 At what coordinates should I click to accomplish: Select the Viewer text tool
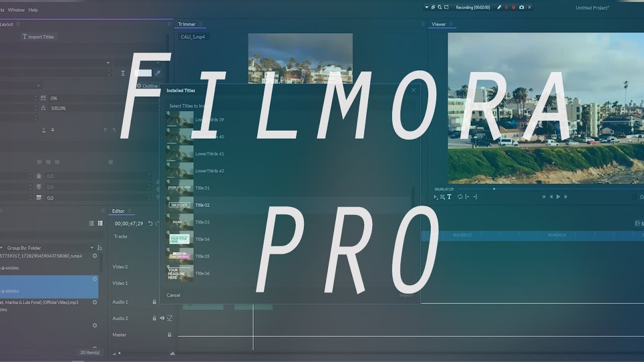click(x=449, y=197)
